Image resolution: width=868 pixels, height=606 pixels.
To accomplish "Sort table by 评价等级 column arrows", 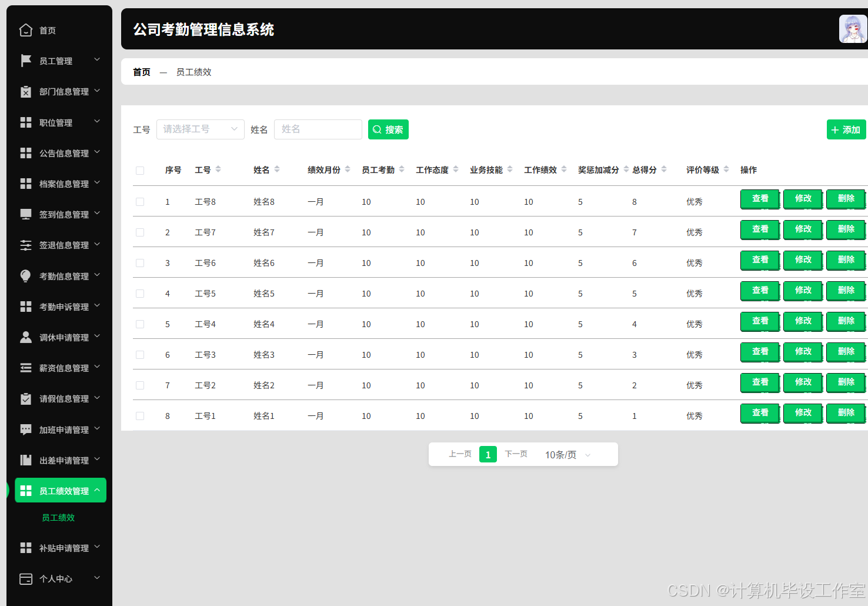I will (726, 169).
